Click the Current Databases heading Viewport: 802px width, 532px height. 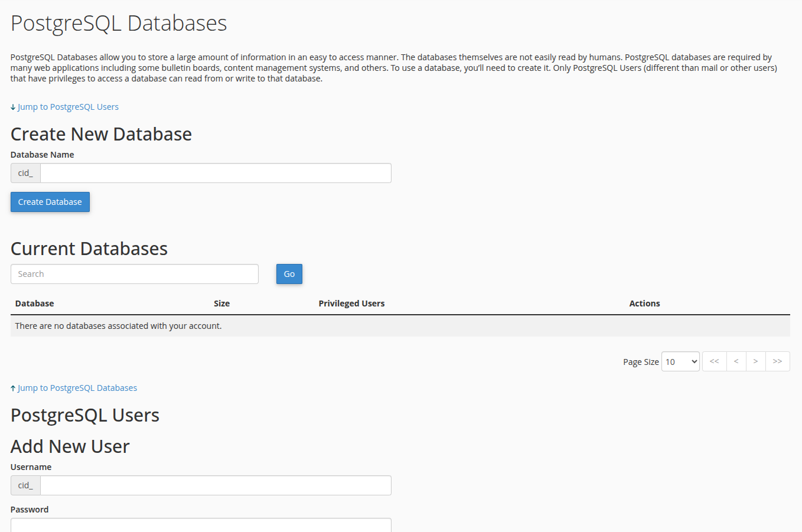(x=89, y=249)
